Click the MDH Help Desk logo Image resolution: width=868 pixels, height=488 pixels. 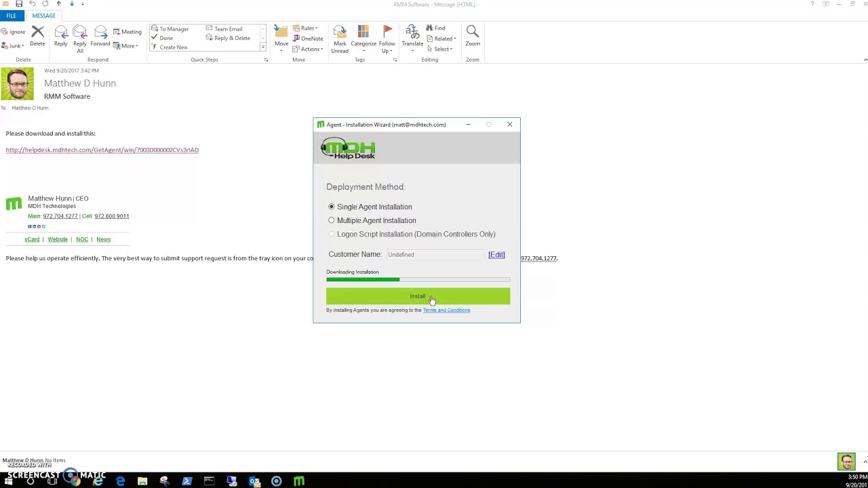tap(348, 148)
